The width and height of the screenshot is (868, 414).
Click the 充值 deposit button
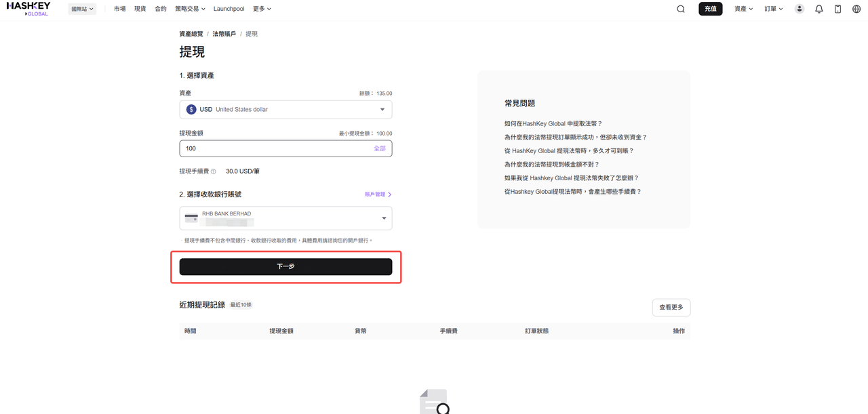tap(710, 9)
